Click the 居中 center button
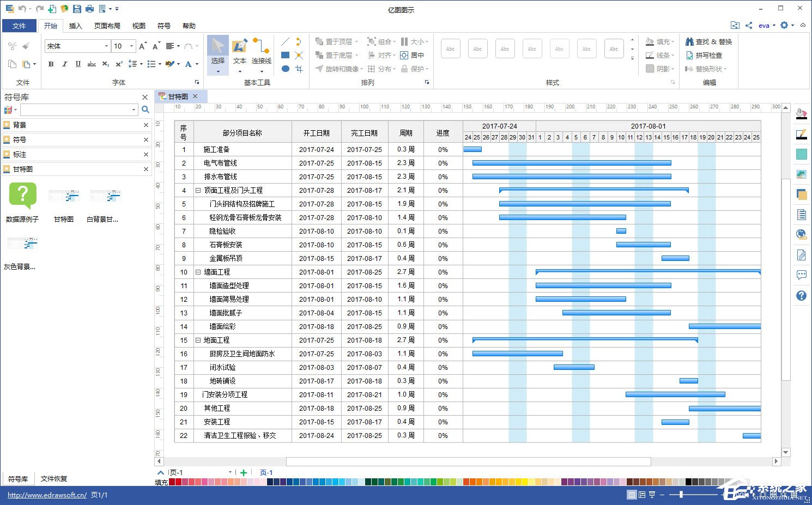 click(x=412, y=55)
